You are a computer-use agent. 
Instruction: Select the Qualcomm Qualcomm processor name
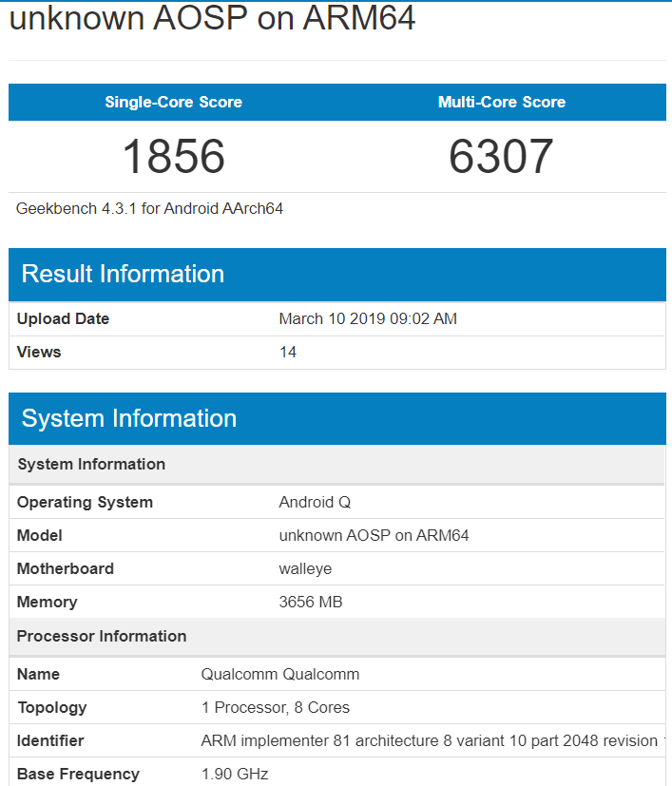point(279,674)
